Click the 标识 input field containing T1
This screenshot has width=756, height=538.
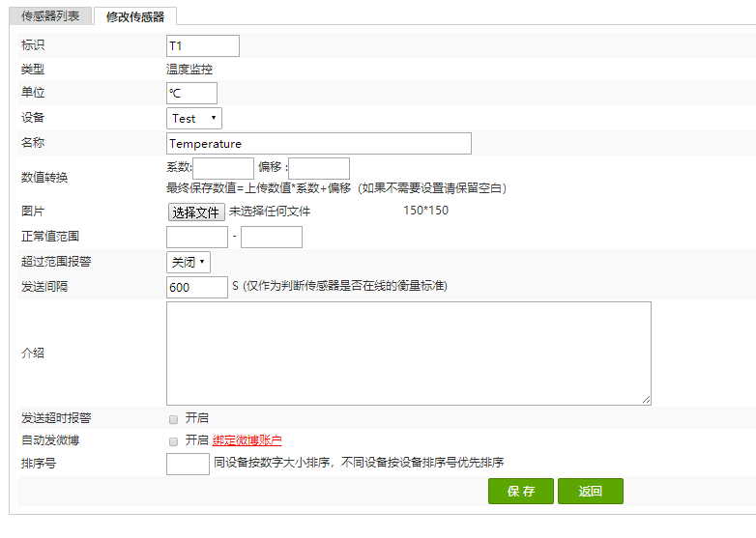click(x=202, y=45)
